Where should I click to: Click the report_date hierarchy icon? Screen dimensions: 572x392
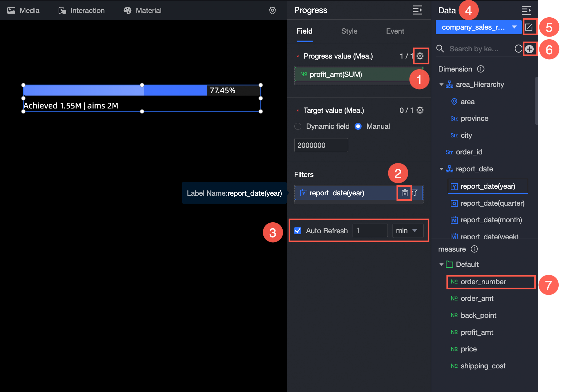point(449,169)
